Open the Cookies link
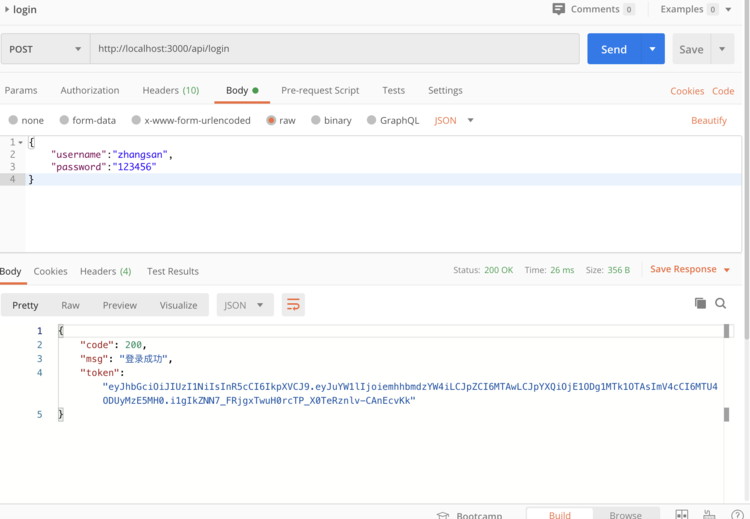The height and width of the screenshot is (519, 750). (x=687, y=91)
